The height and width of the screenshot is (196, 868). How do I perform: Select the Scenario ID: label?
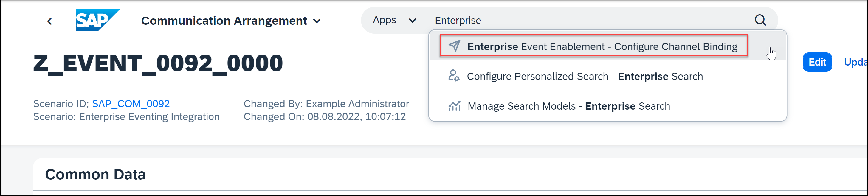(61, 104)
